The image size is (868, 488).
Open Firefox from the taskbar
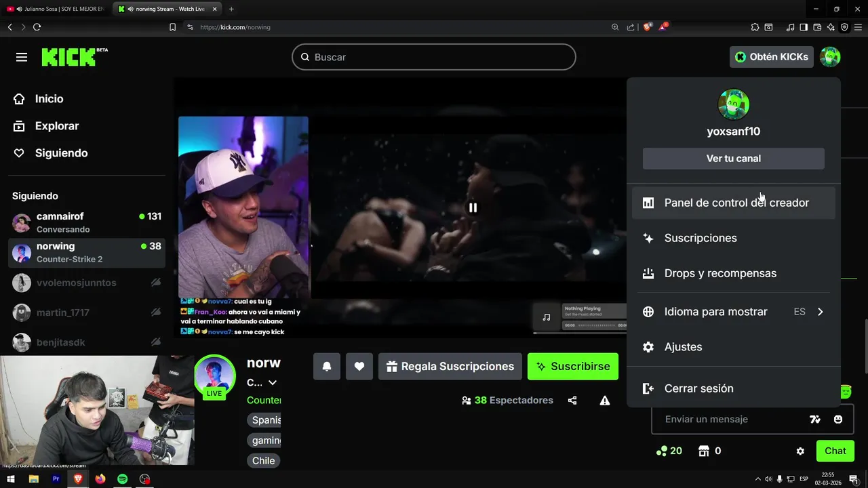click(x=100, y=479)
